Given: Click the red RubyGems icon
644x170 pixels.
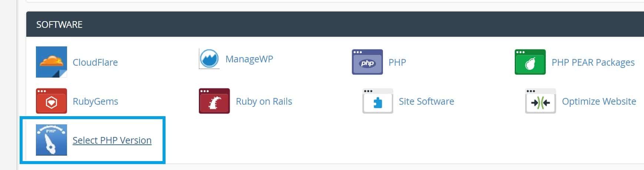Looking at the screenshot, I should click(51, 101).
